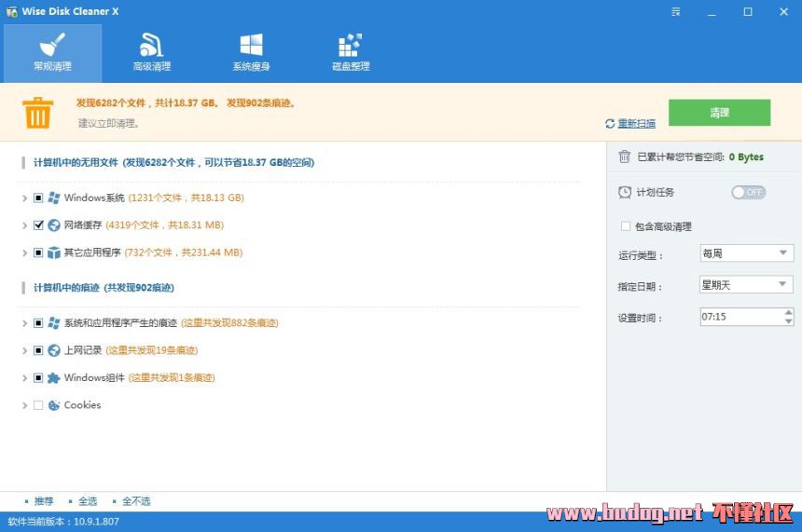Viewport: 802px width, 532px height.
Task: Open 高级清理 advanced cleaning icon
Action: [151, 45]
